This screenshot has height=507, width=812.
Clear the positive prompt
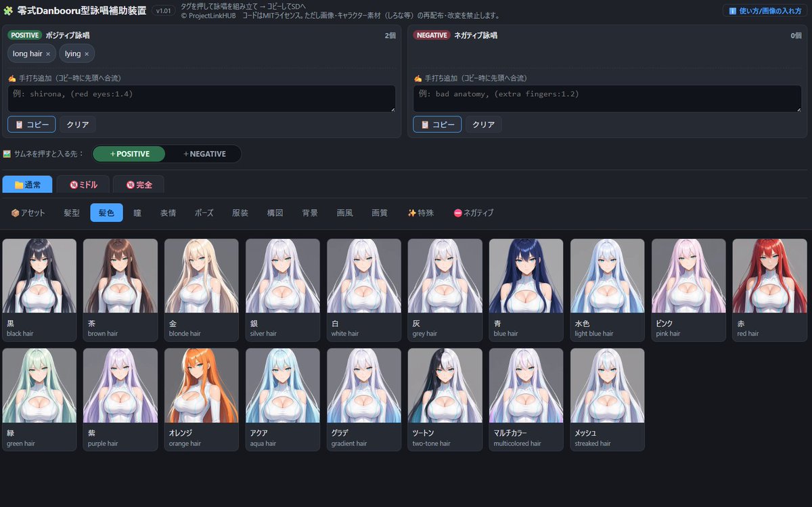click(x=78, y=125)
